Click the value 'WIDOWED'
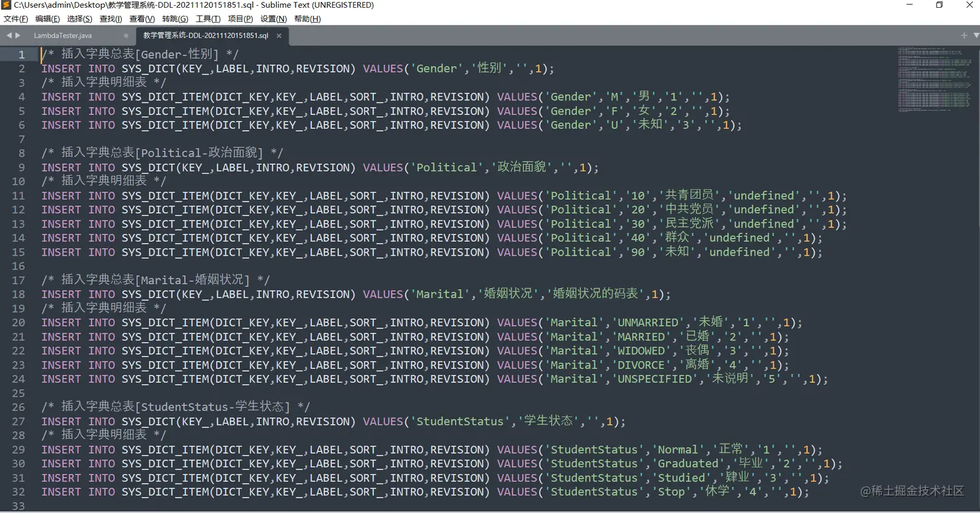Screen dimensions: 980x513 tap(642, 350)
